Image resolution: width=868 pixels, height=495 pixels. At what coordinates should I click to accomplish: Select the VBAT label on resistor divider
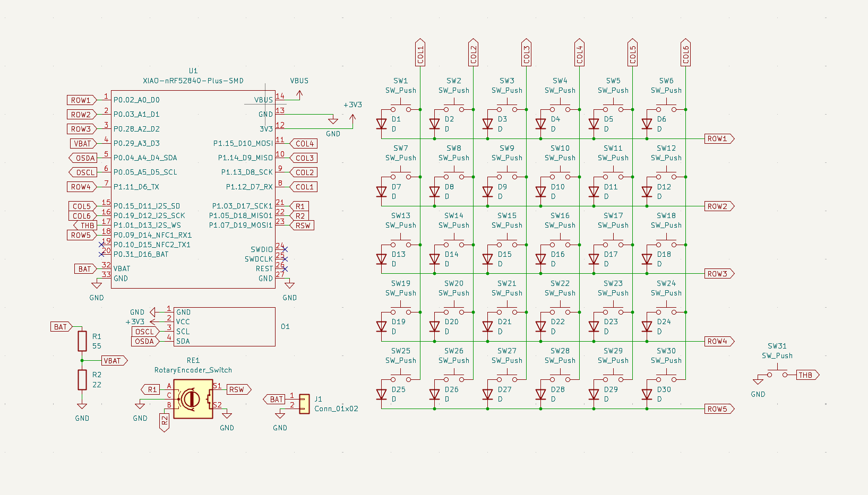coord(114,361)
